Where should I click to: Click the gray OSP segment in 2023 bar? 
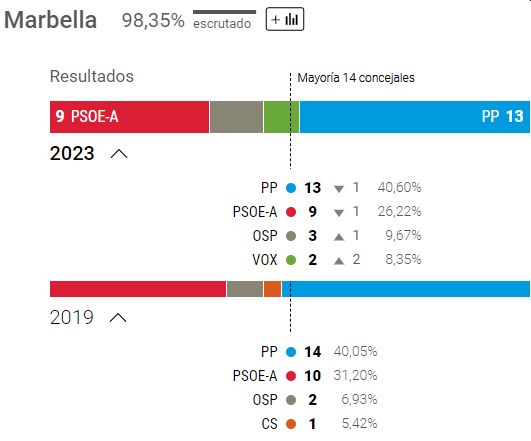click(x=236, y=117)
